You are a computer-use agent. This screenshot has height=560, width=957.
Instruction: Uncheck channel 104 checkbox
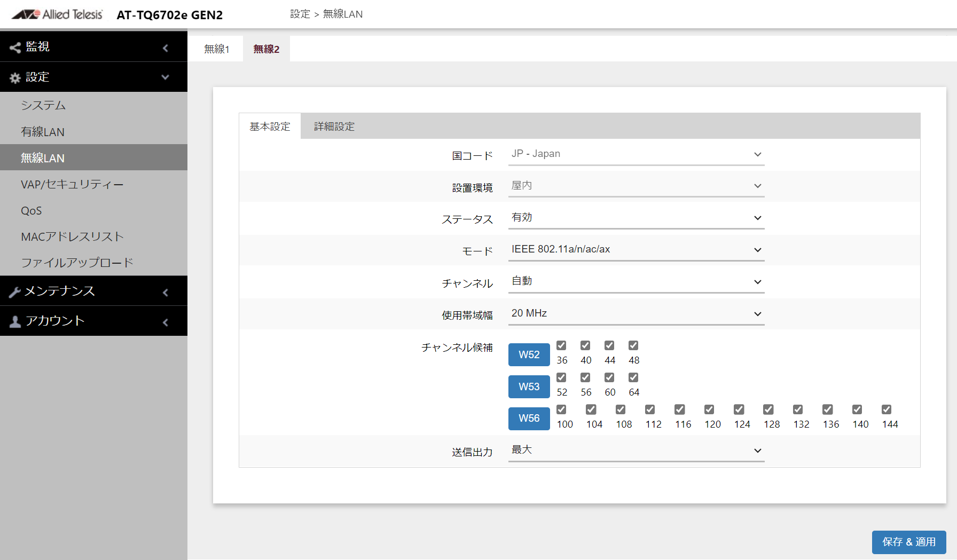tap(591, 409)
